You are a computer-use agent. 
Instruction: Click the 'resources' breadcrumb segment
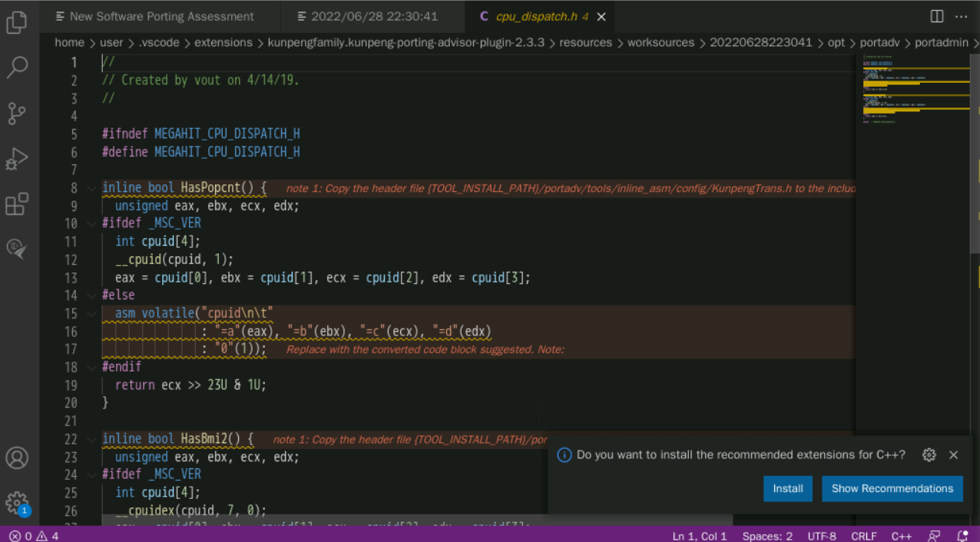click(585, 42)
